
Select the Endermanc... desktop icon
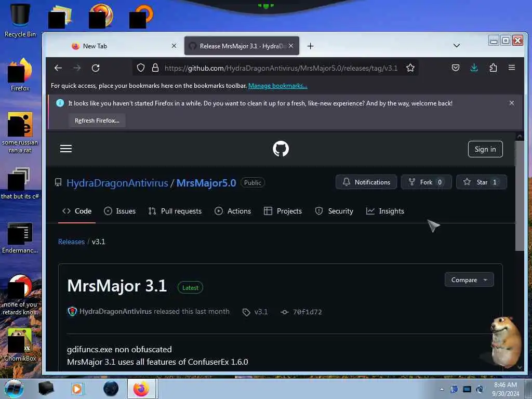pyautogui.click(x=20, y=237)
